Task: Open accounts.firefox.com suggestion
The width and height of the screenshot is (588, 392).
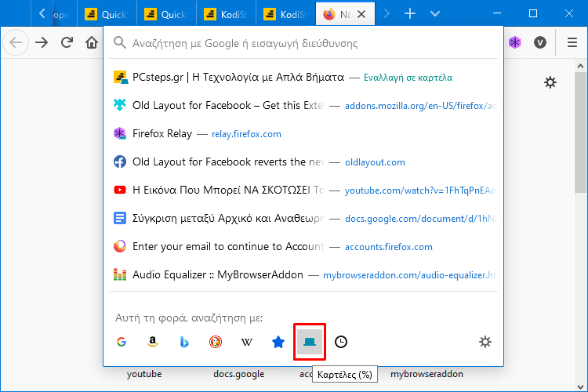Action: pyautogui.click(x=303, y=246)
